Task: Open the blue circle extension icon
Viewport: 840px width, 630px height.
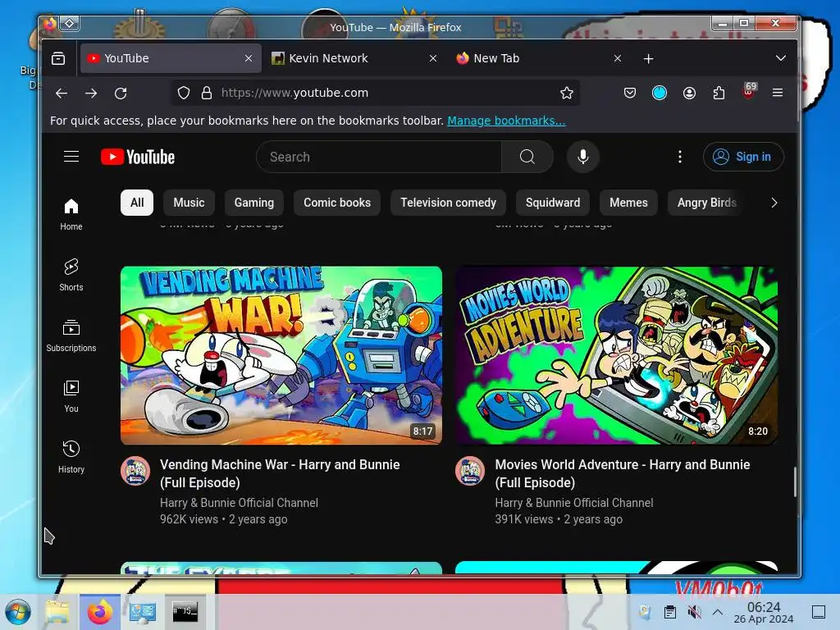Action: [x=660, y=94]
